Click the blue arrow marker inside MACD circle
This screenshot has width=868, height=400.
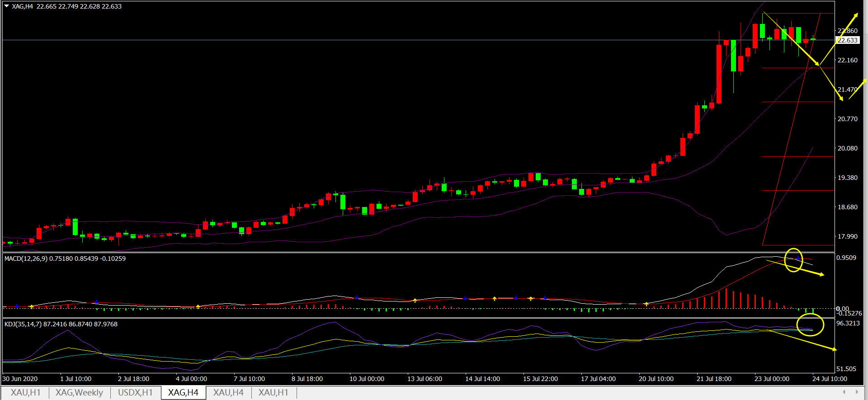click(798, 259)
